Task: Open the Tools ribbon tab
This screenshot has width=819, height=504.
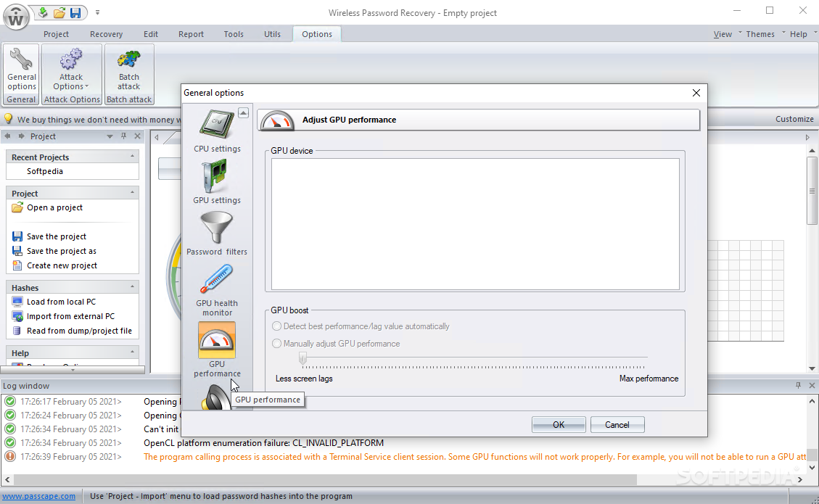Action: click(234, 34)
